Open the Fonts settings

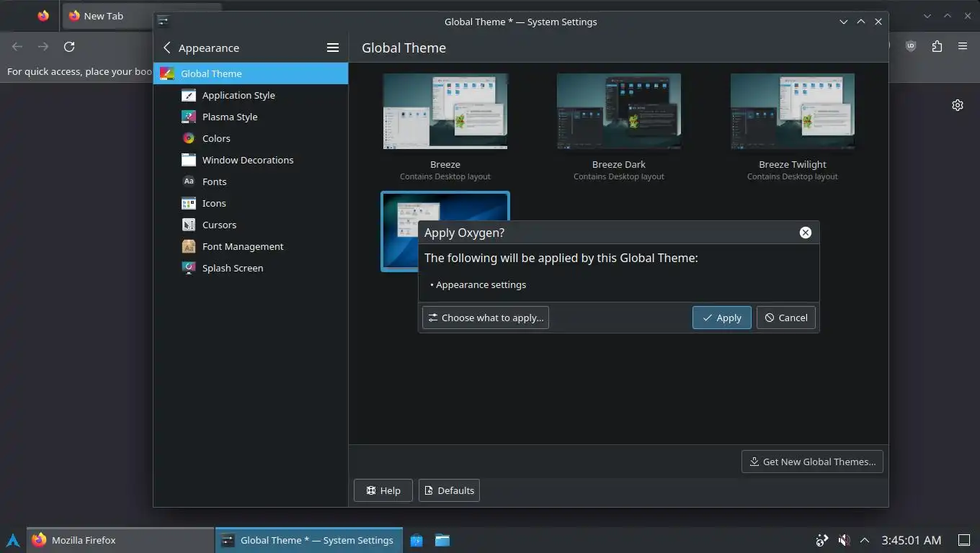pyautogui.click(x=251, y=181)
